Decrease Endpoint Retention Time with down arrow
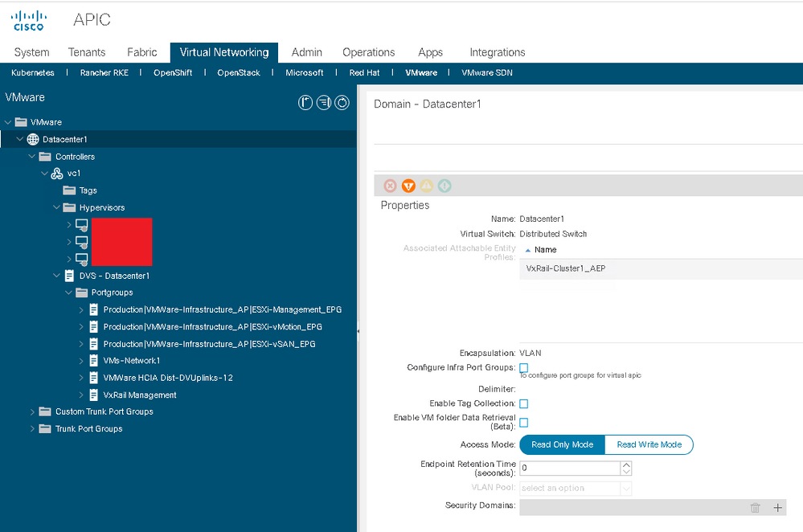 626,472
